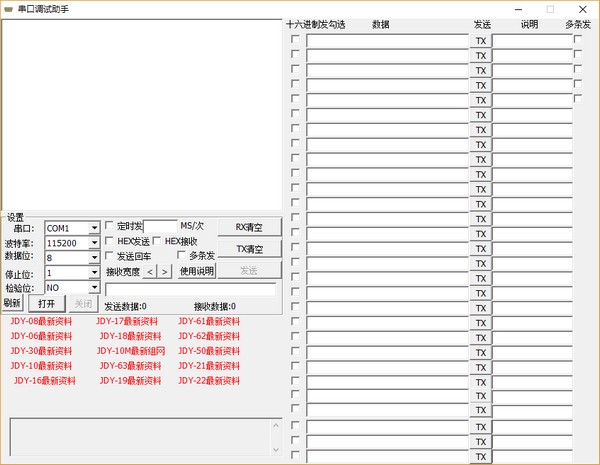Open the 串口 COM1 port dropdown
This screenshot has height=465, width=600.
click(72, 228)
